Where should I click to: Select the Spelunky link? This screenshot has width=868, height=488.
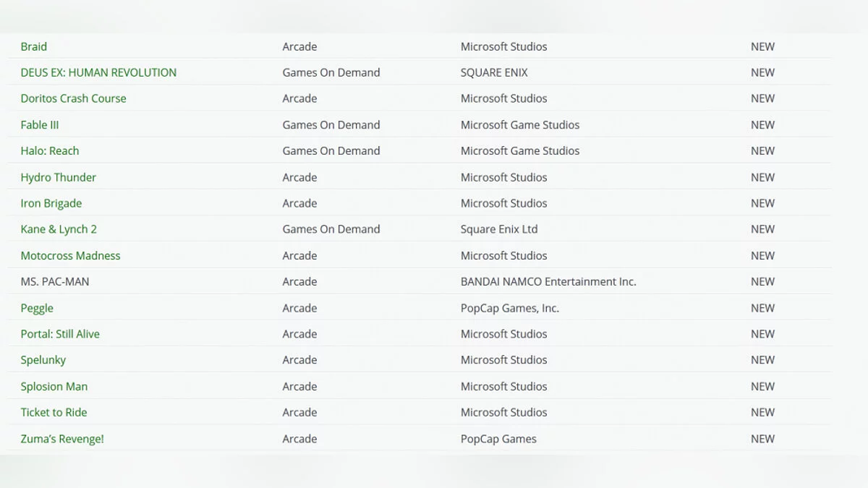tap(43, 360)
